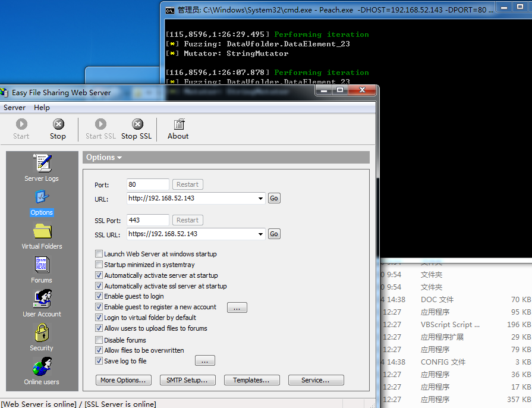Click Go beside the SSL URL field
Image resolution: width=532 pixels, height=408 pixels.
274,234
